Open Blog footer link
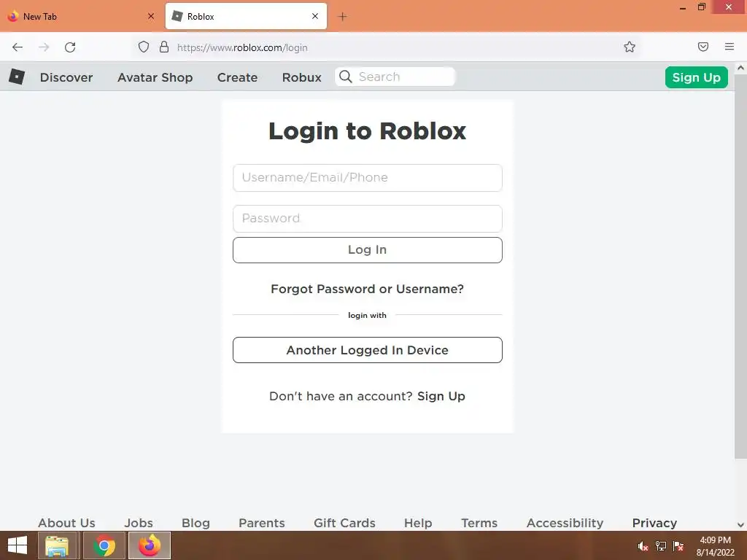This screenshot has width=747, height=560. pyautogui.click(x=196, y=523)
